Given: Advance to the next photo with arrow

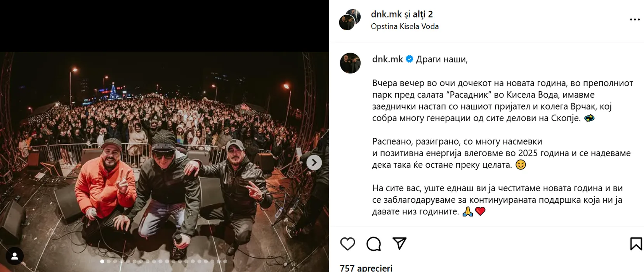Looking at the screenshot, I should point(314,162).
